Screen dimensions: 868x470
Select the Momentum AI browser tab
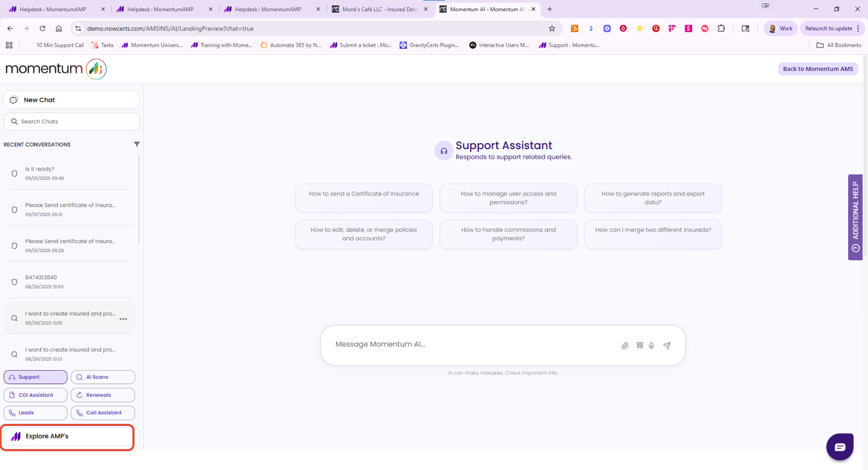click(x=487, y=9)
